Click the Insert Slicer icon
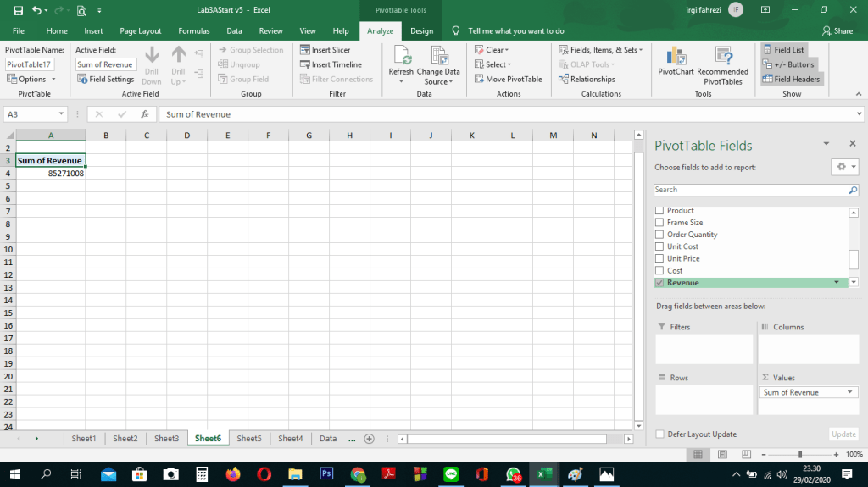 click(x=305, y=50)
